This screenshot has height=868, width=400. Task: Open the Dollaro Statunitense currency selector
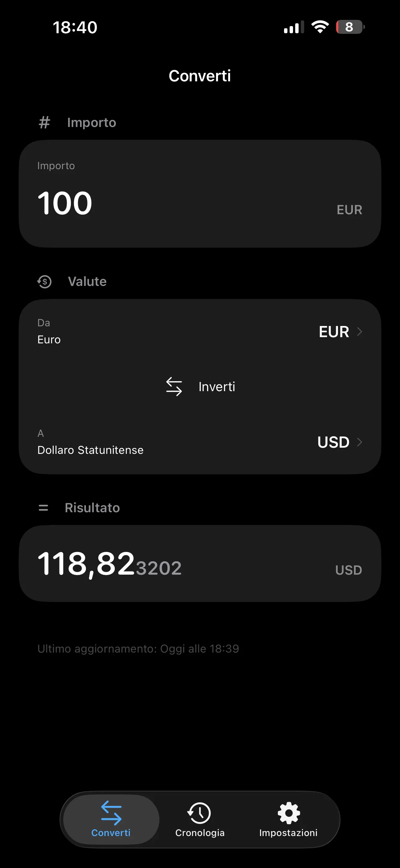pyautogui.click(x=200, y=442)
